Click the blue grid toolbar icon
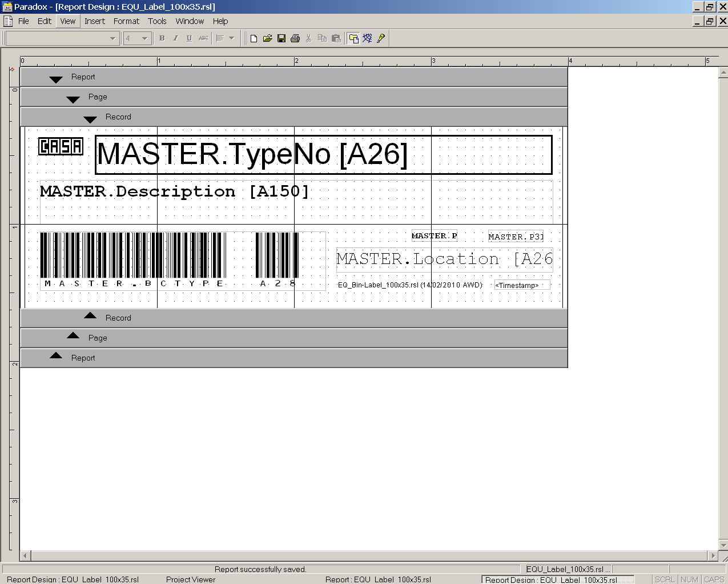 [x=367, y=38]
